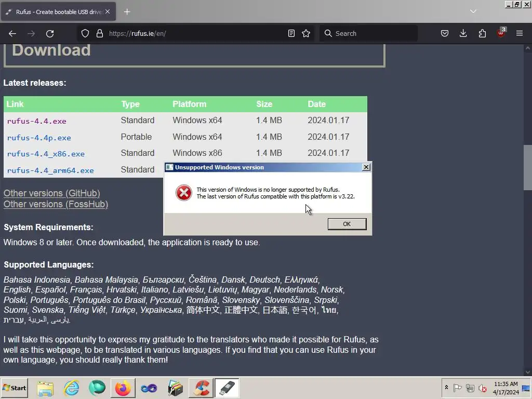Reload the page with the refresh icon
This screenshot has height=399, width=532.
click(50, 34)
